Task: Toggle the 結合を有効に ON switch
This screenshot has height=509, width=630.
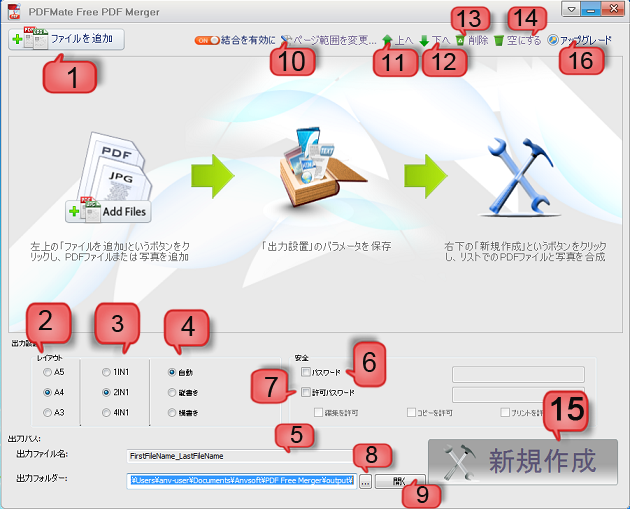Action: 207,40
